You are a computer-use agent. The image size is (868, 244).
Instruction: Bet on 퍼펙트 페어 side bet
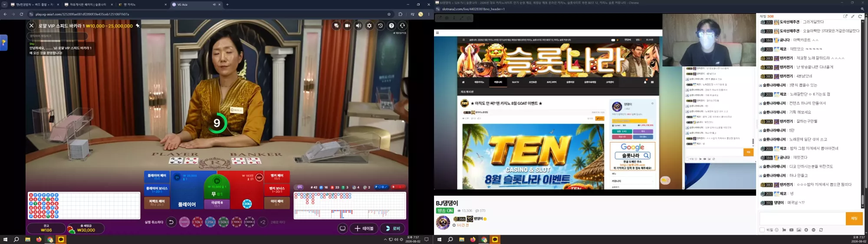[x=157, y=203]
